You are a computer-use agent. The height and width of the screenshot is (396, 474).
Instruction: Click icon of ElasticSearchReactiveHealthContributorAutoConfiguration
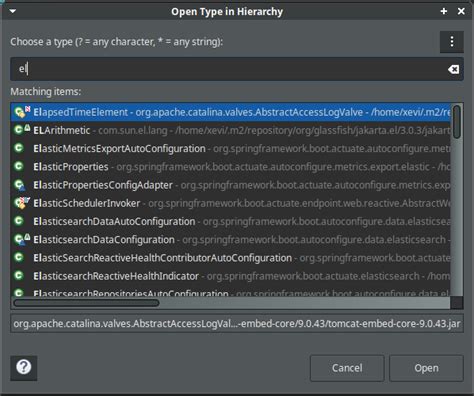(19, 257)
